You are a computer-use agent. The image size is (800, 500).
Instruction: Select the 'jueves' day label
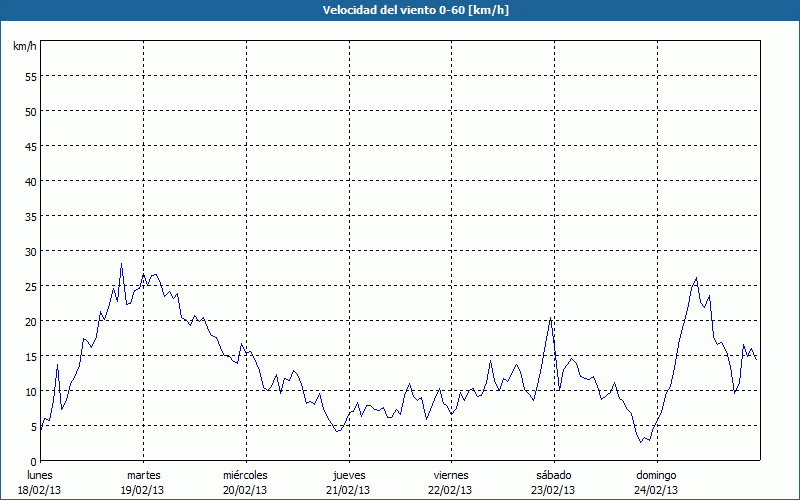point(348,475)
